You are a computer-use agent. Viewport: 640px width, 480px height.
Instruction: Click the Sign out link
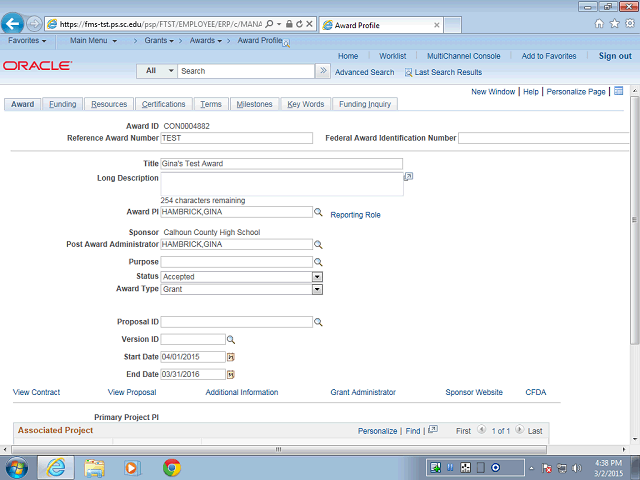click(x=615, y=56)
